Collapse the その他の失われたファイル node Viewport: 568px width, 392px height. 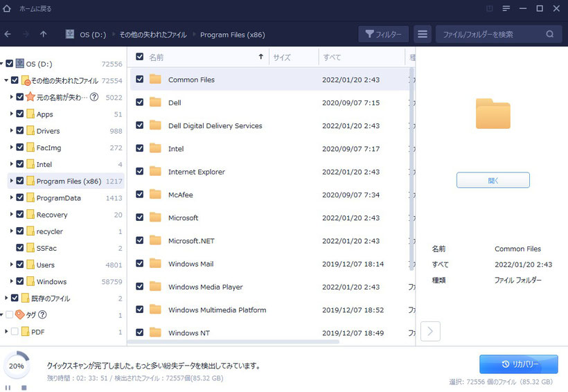[6, 80]
